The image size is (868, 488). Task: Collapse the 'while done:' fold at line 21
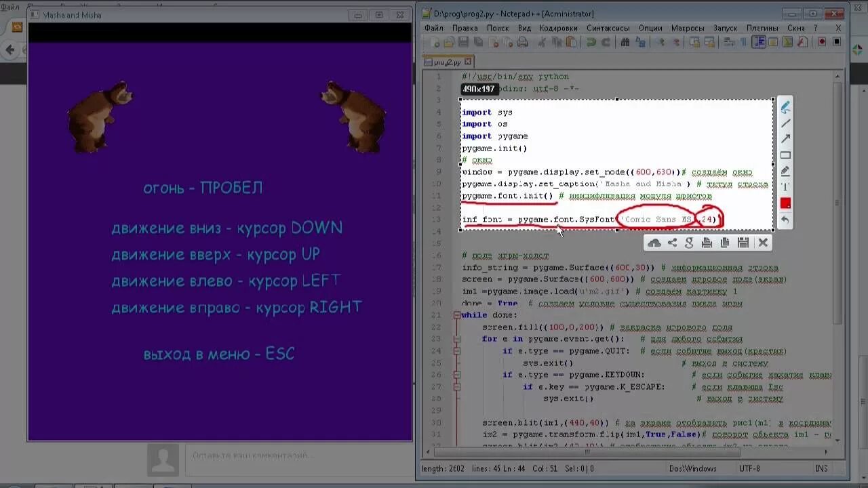point(457,315)
